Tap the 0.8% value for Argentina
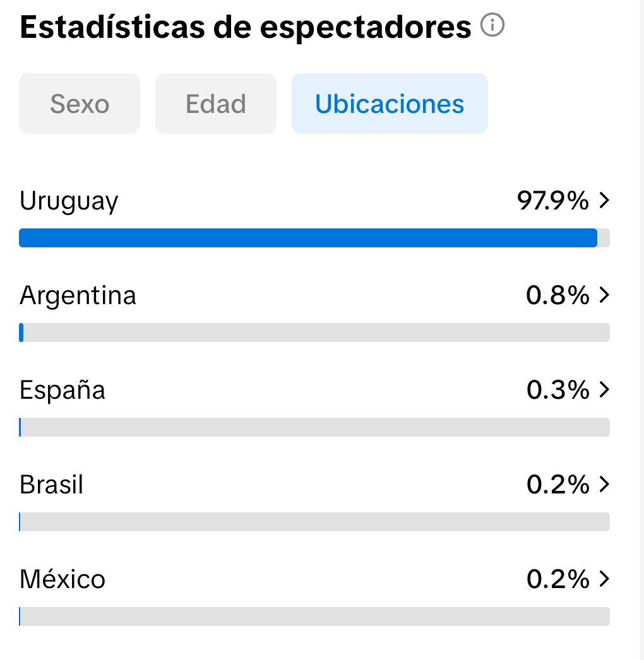This screenshot has height=660, width=644. tap(558, 295)
